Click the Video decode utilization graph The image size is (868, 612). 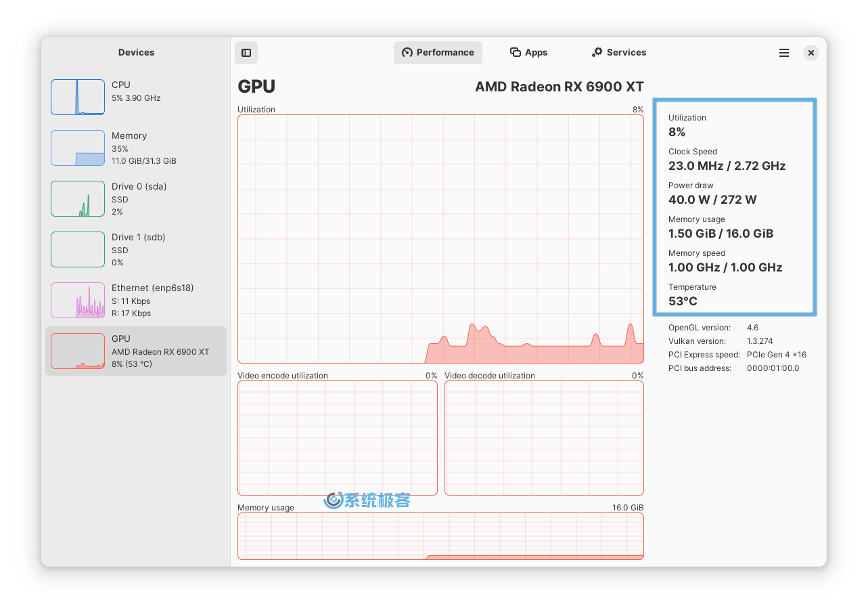pyautogui.click(x=544, y=438)
